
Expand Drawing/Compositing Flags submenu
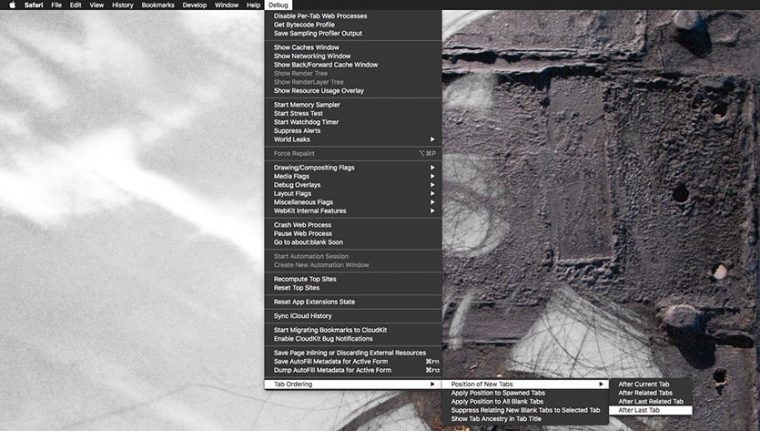pos(353,168)
